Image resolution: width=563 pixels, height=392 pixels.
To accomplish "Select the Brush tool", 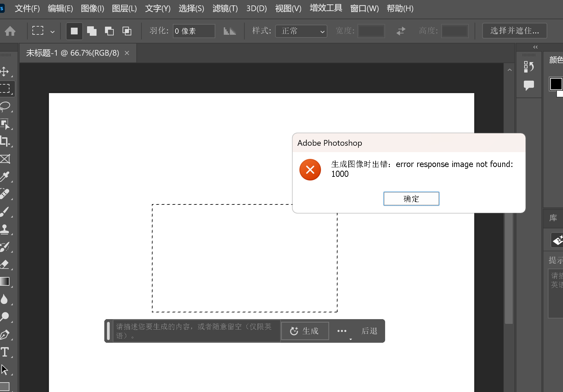I will (5, 212).
